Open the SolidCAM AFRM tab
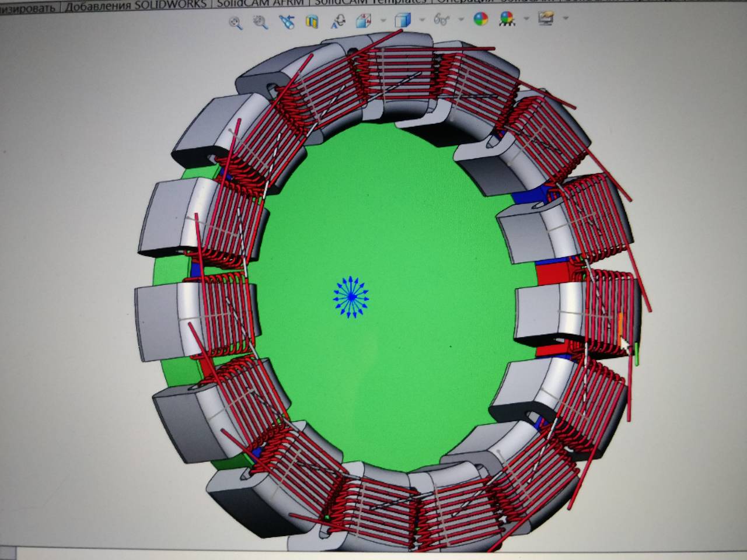 [x=263, y=3]
